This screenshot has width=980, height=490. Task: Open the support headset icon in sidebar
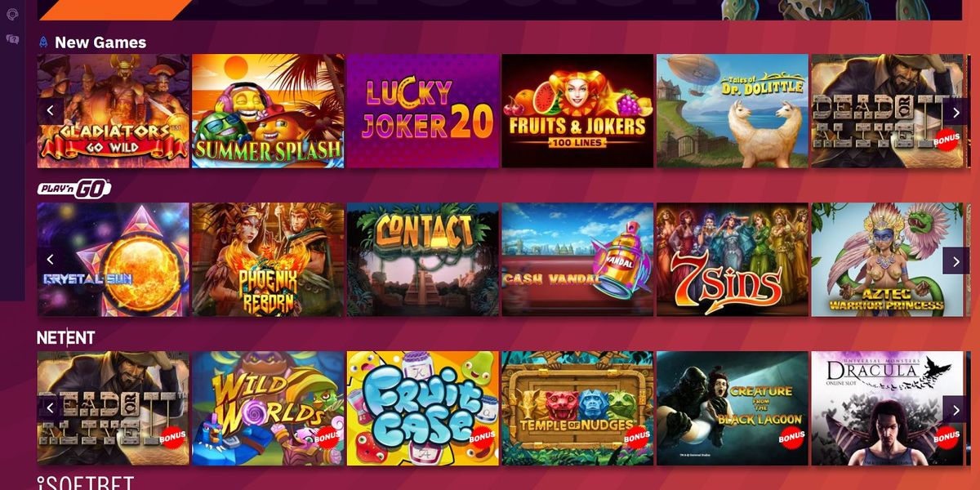point(12,14)
